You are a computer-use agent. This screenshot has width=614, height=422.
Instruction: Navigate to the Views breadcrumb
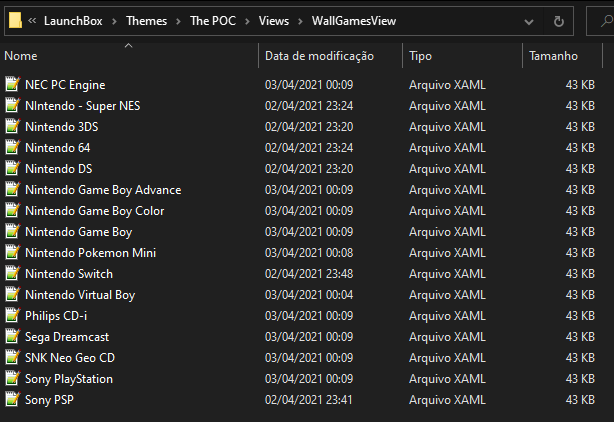tap(274, 21)
